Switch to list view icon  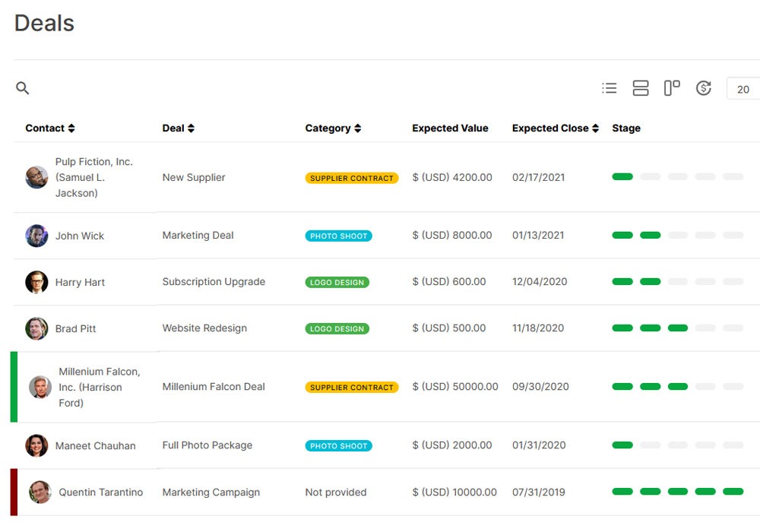coord(609,88)
